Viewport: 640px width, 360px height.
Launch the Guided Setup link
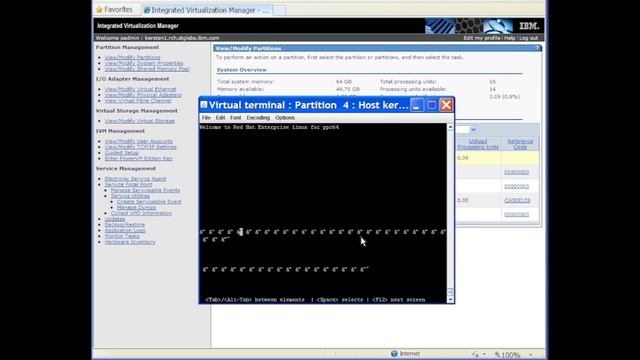(x=122, y=153)
